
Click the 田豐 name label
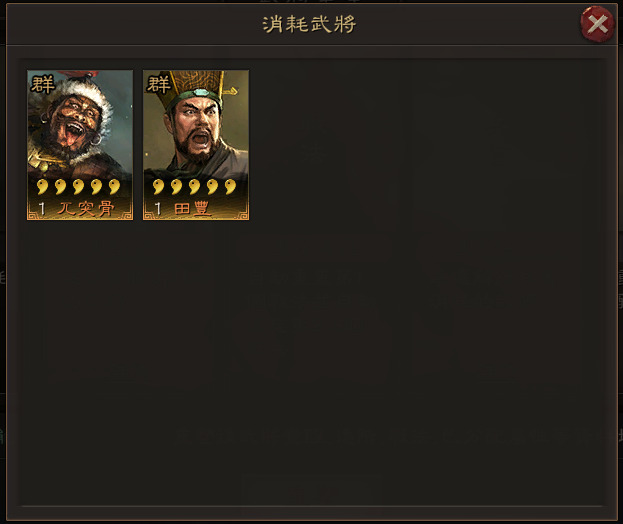point(192,209)
